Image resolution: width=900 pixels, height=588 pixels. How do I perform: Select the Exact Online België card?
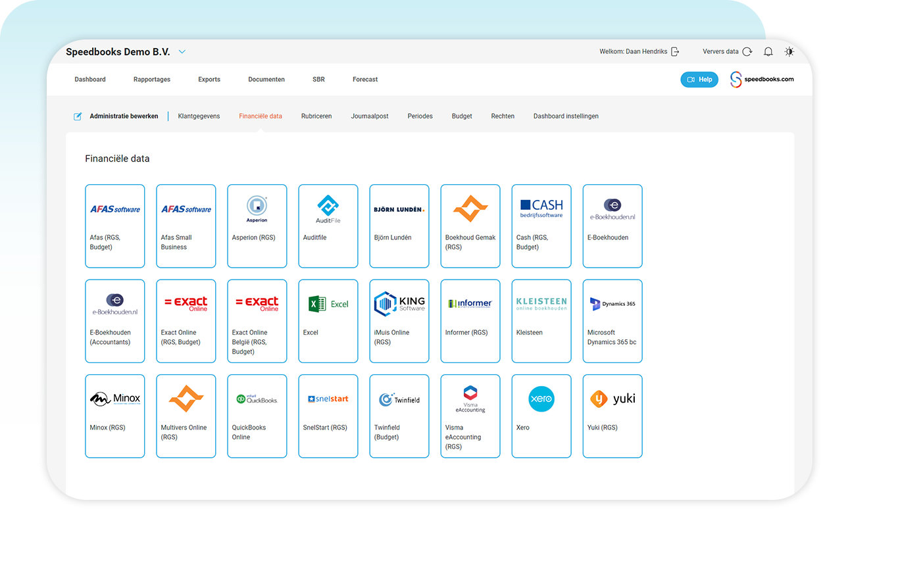pyautogui.click(x=257, y=321)
